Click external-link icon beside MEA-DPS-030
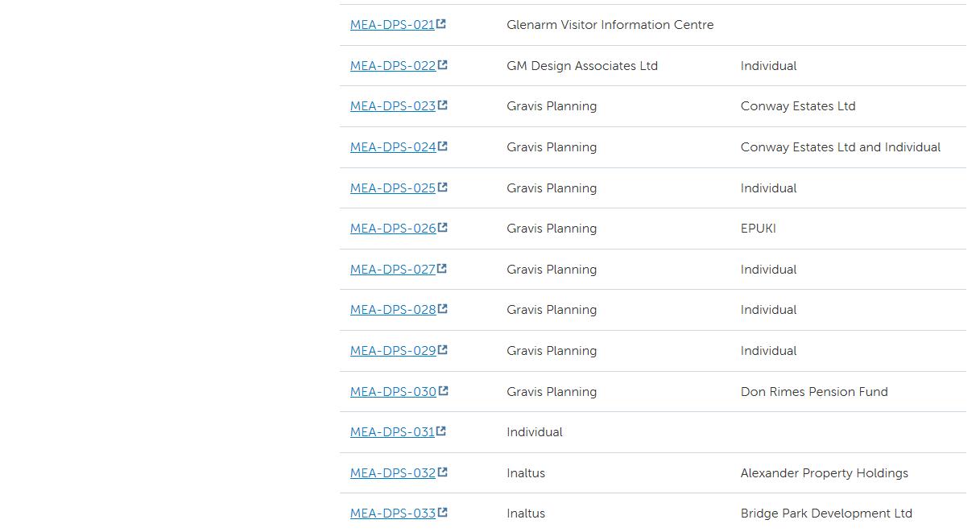This screenshot has width=980, height=532. pyautogui.click(x=443, y=391)
